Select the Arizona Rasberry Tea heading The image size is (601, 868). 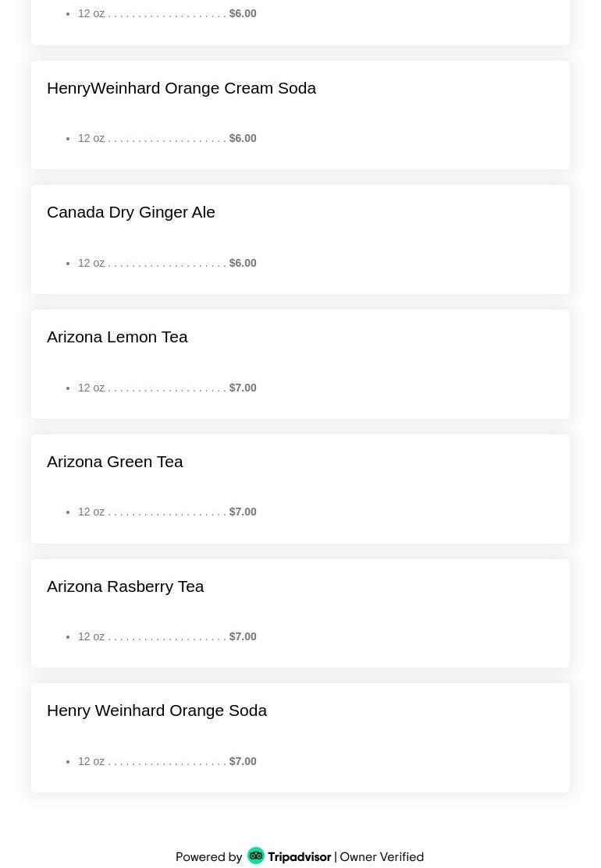[x=125, y=586]
